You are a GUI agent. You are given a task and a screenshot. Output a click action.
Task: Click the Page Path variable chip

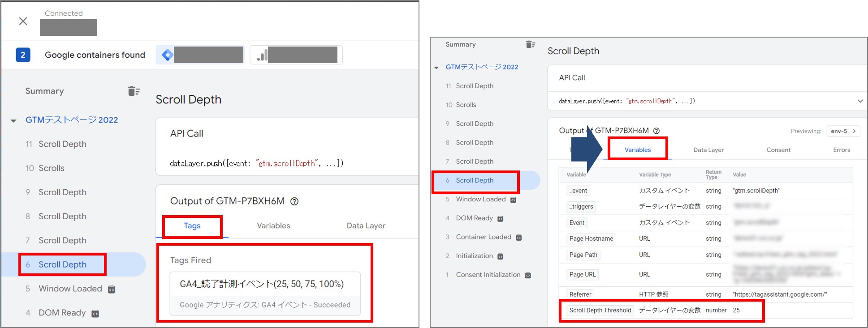[583, 255]
